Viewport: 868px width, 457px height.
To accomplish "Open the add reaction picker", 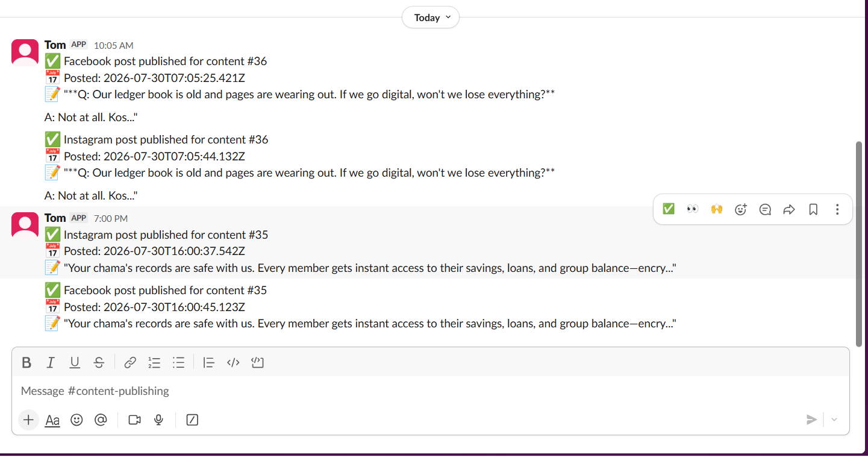I will point(741,209).
